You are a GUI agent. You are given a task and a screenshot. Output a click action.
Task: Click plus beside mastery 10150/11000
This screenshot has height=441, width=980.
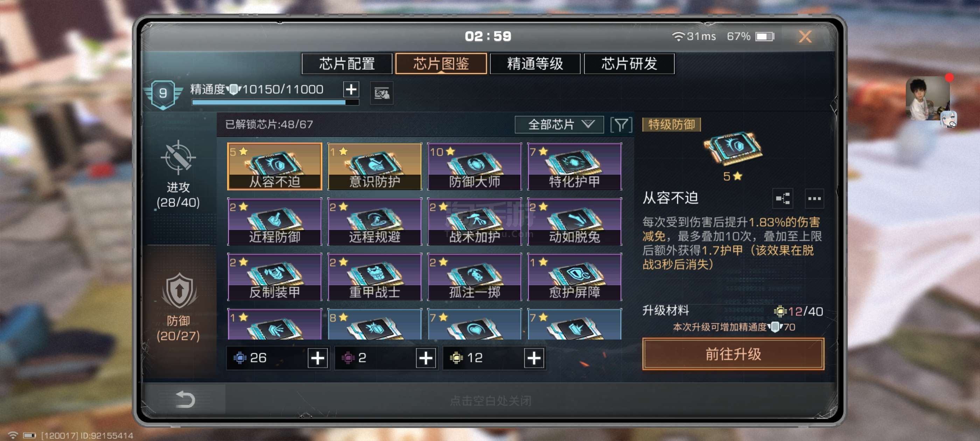351,89
